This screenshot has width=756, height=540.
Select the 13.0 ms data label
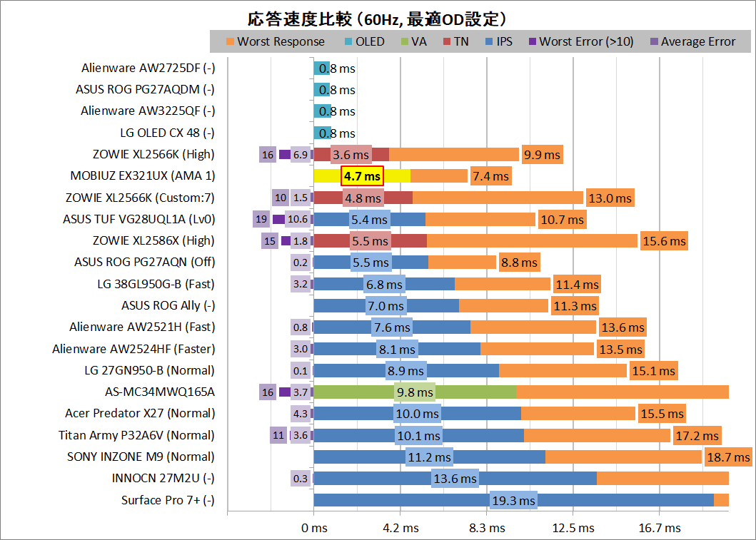coord(610,198)
